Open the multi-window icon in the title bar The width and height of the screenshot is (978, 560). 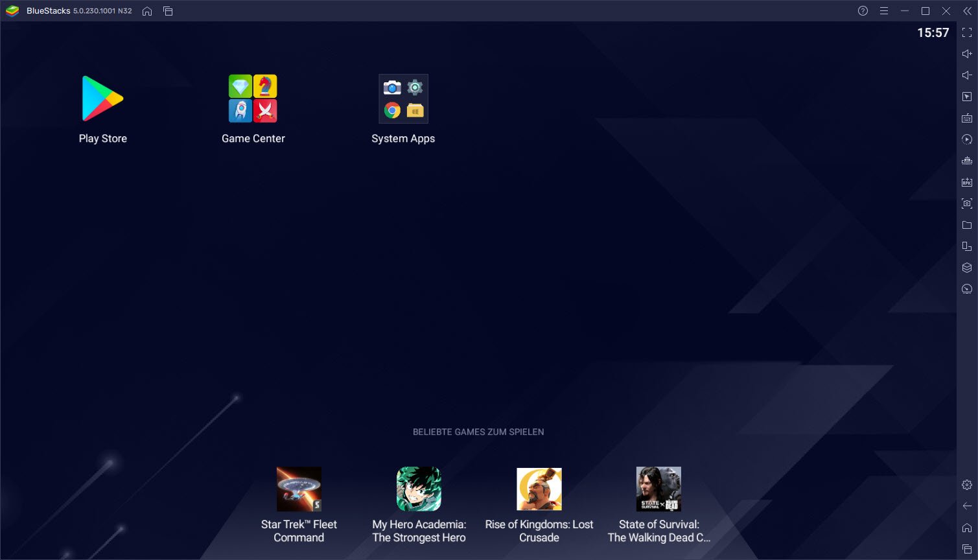pyautogui.click(x=168, y=11)
